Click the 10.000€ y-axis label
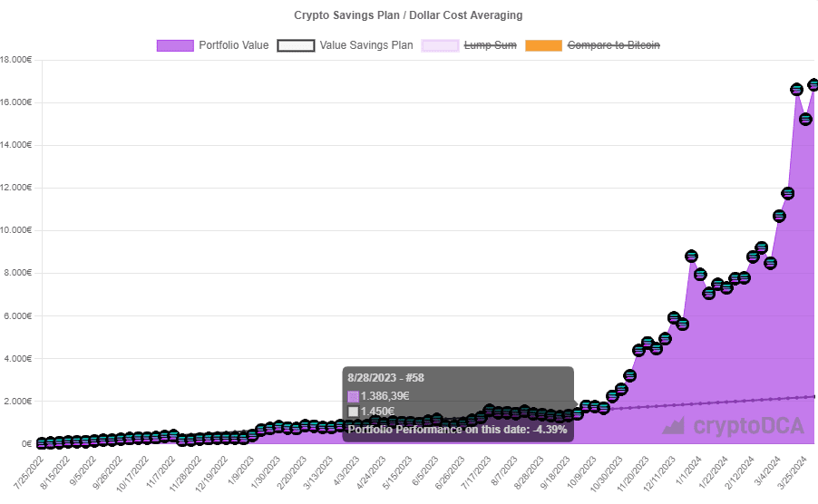Screen dimensions: 818x504 click(15, 230)
